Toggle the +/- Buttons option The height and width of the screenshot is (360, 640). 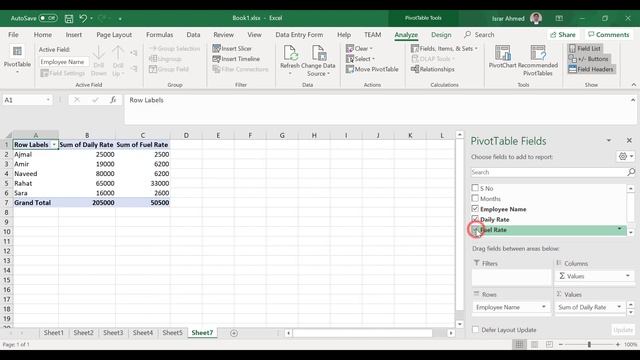pos(588,59)
